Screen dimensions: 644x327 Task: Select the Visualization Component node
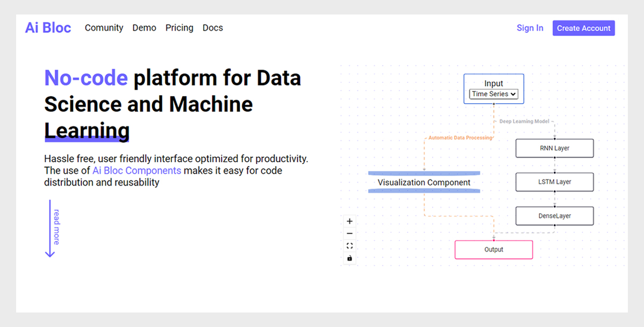pyautogui.click(x=424, y=182)
